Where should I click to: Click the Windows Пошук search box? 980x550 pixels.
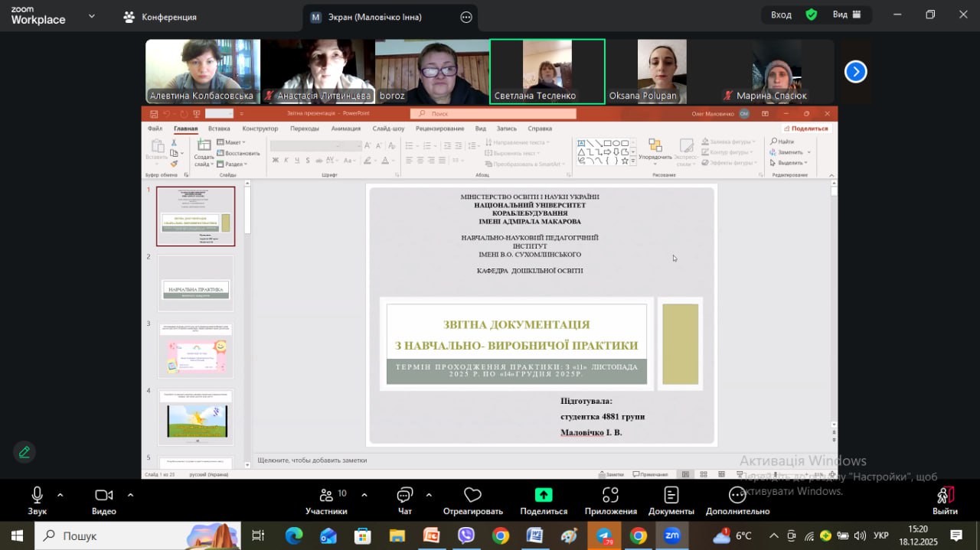138,535
